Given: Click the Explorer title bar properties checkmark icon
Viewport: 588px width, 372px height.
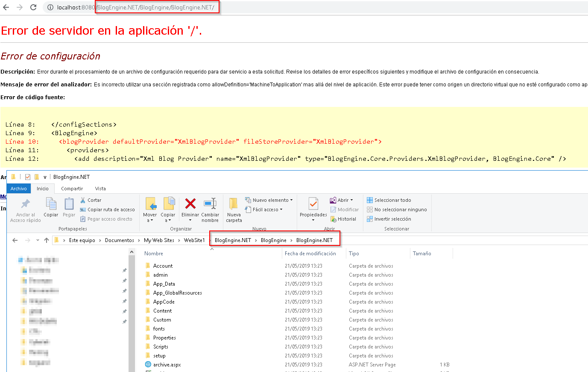Looking at the screenshot, I should (x=28, y=177).
